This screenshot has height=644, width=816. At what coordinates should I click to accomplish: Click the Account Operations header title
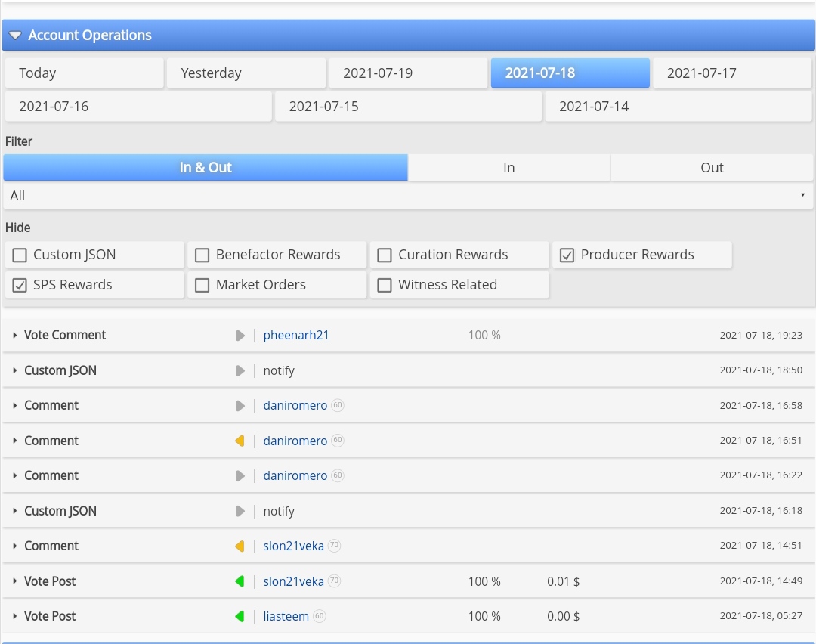(90, 36)
